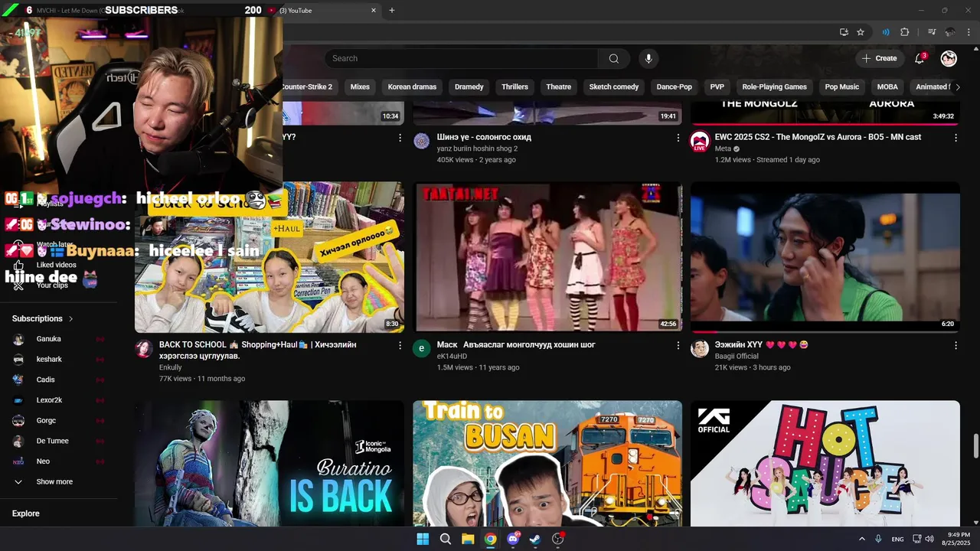Click the taskbar microphone indicator

[x=878, y=539]
